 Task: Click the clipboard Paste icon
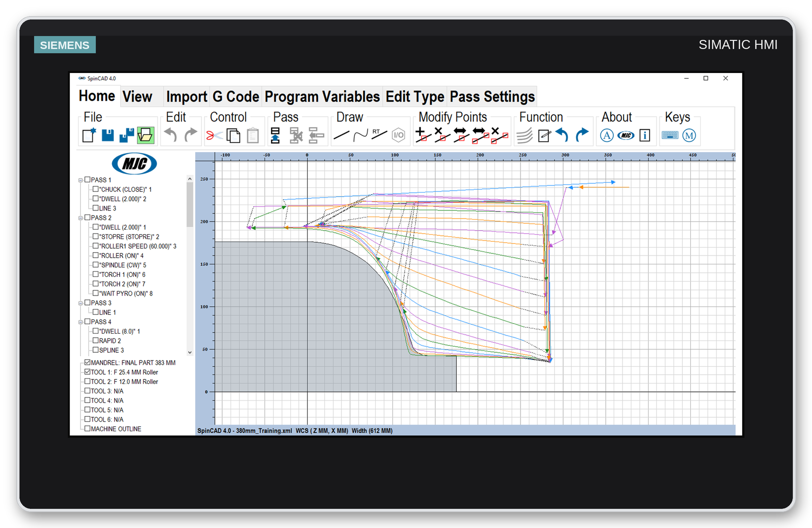point(253,135)
